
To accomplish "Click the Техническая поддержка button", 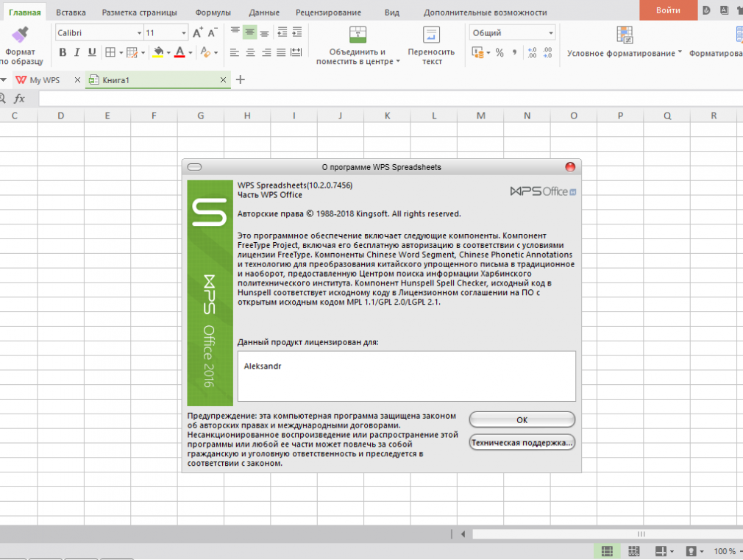I will (x=522, y=442).
